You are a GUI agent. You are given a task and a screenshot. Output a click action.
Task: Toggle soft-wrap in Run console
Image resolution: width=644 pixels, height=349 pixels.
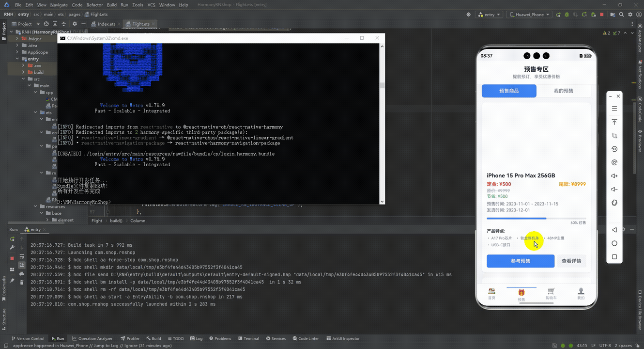(22, 256)
